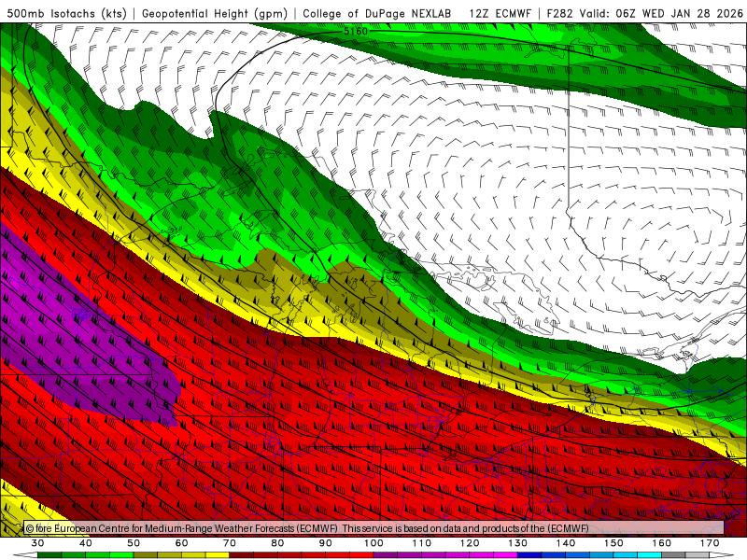Click the "80" value on the color scale
The width and height of the screenshot is (747, 560).
click(277, 543)
